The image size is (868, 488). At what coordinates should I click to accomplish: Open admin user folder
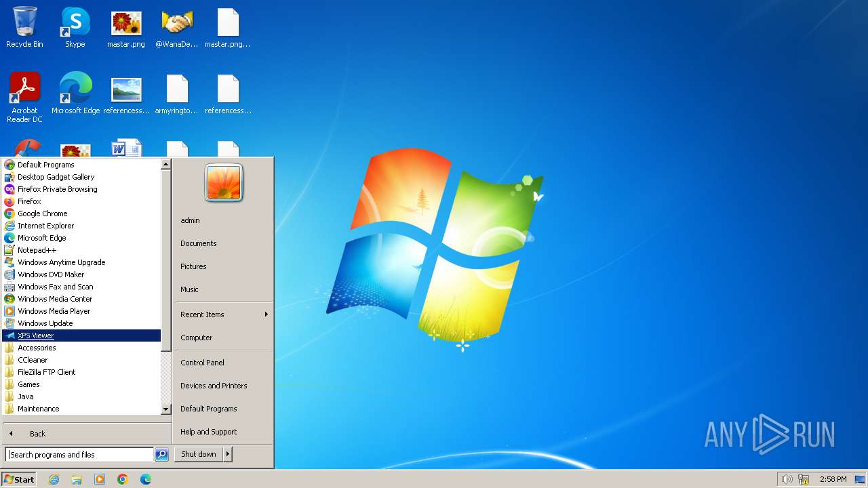pyautogui.click(x=224, y=220)
